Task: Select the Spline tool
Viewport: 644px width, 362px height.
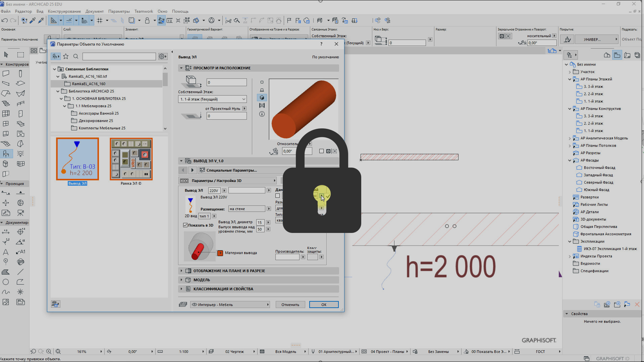Action: 6,292
